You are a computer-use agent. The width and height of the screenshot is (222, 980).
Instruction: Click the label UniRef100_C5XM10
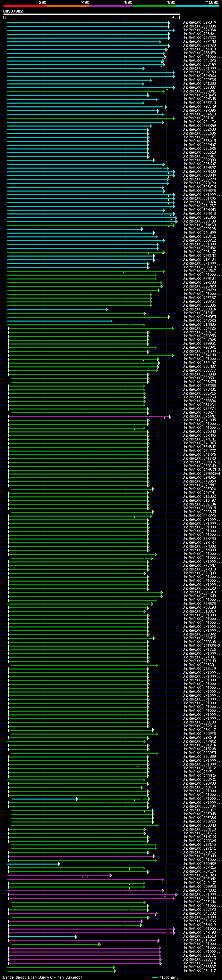click(x=199, y=49)
